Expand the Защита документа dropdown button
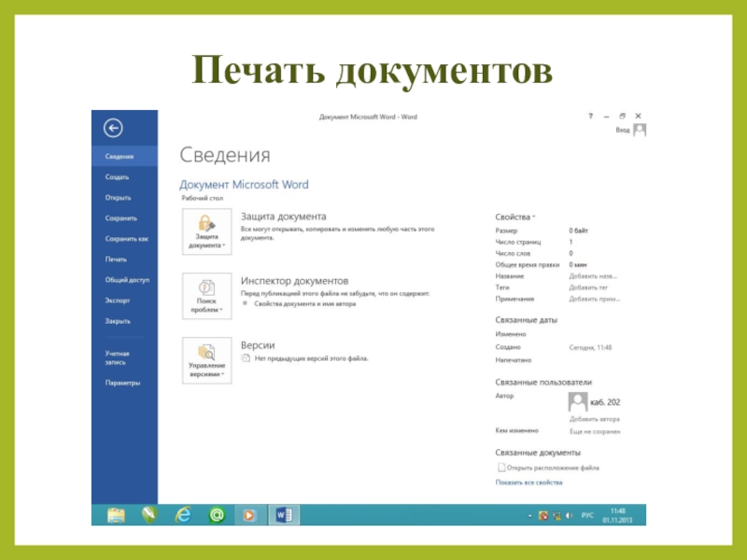This screenshot has width=747, height=560. pos(206,231)
